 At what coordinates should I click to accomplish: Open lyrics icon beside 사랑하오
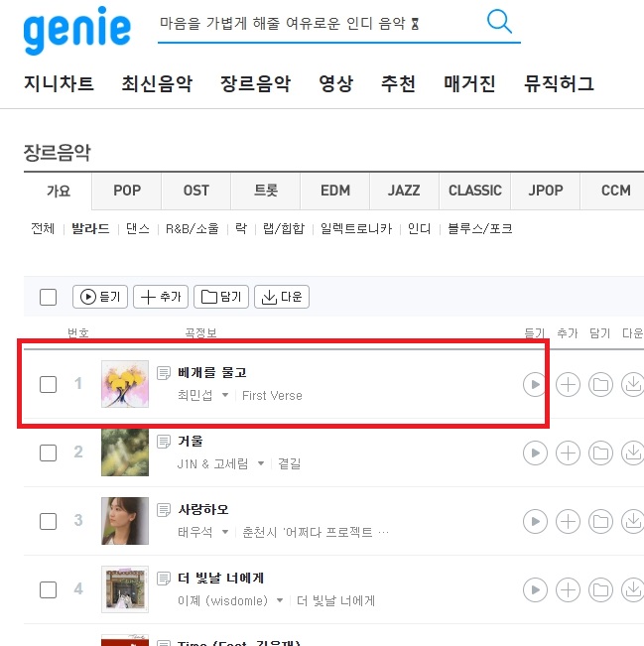pos(164,510)
